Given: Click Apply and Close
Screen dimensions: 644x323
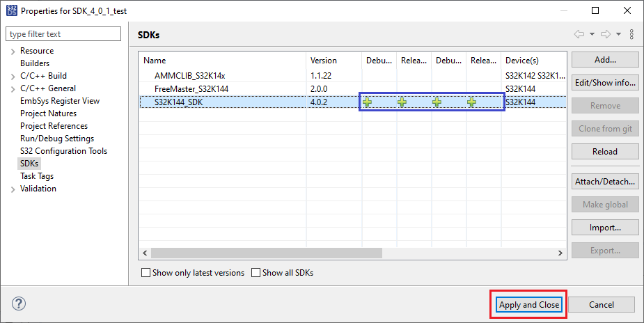Looking at the screenshot, I should coord(529,304).
